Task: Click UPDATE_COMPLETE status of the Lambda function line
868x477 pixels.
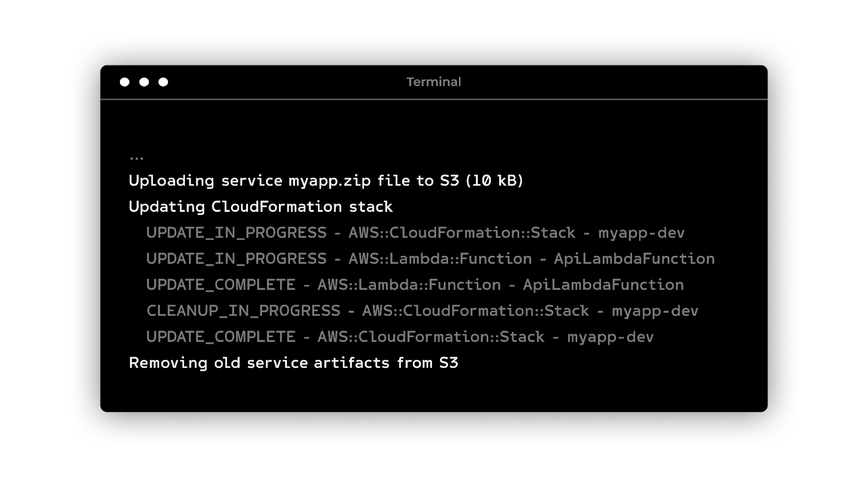Action: pyautogui.click(x=221, y=285)
